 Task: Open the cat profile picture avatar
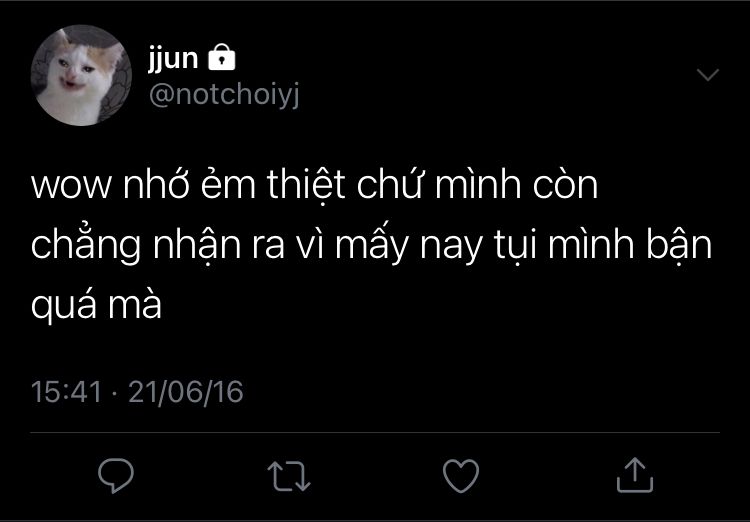click(x=81, y=75)
